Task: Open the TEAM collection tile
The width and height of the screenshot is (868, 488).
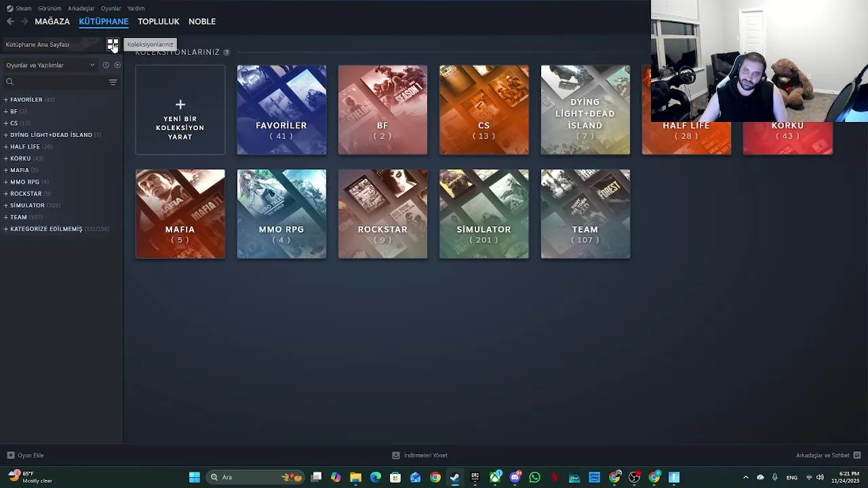Action: tap(585, 214)
